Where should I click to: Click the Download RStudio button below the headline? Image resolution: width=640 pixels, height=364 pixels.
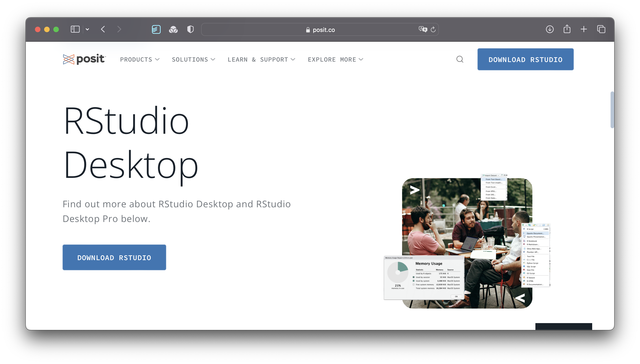coord(114,257)
